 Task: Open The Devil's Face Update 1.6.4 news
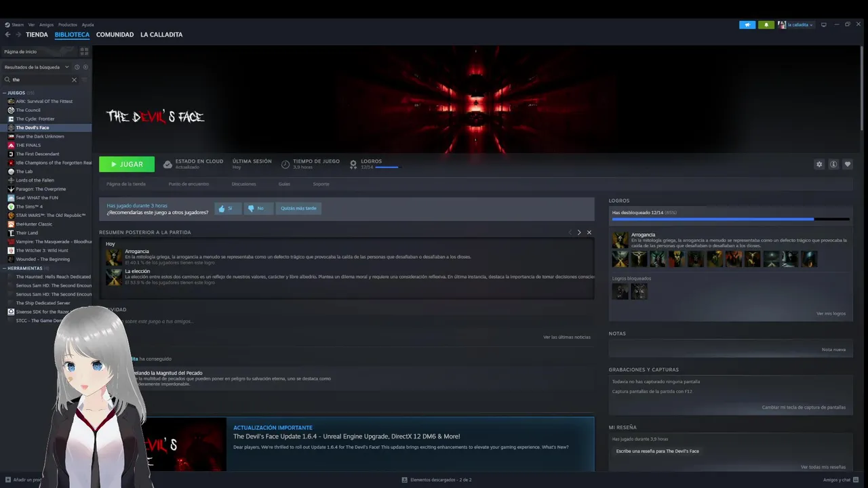pos(347,436)
